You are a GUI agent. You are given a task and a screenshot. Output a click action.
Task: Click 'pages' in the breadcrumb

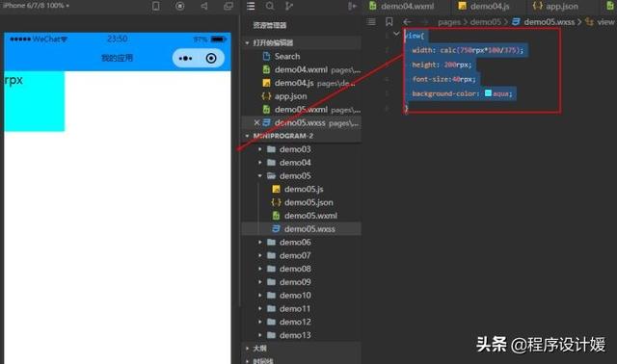[x=449, y=22]
